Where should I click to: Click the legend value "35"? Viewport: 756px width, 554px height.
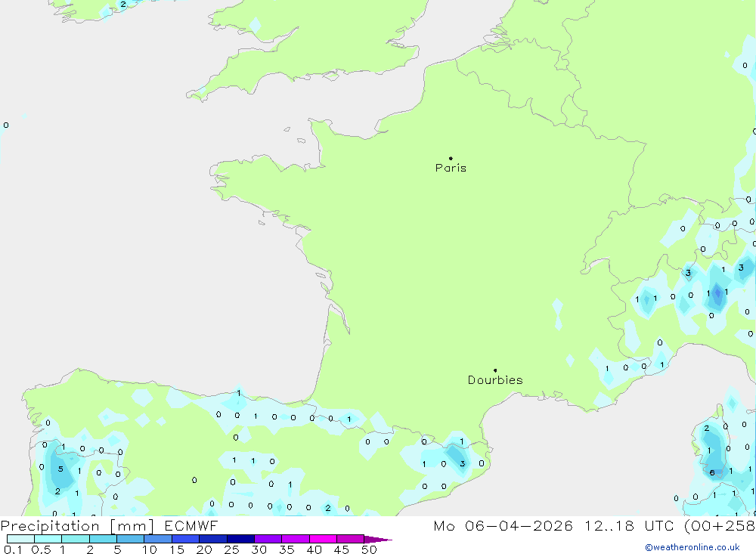coord(287,549)
